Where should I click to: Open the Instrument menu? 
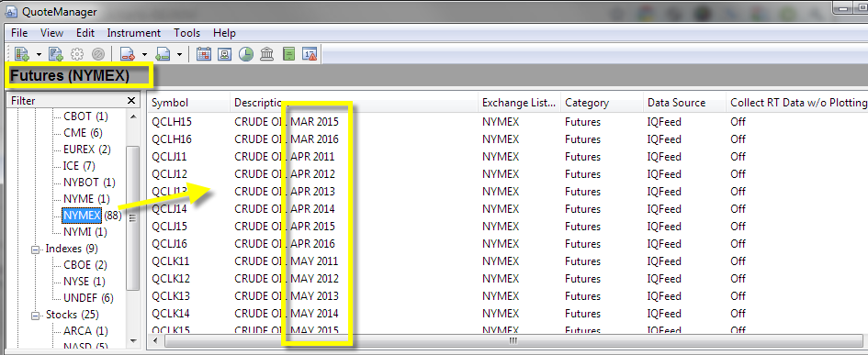pos(134,33)
